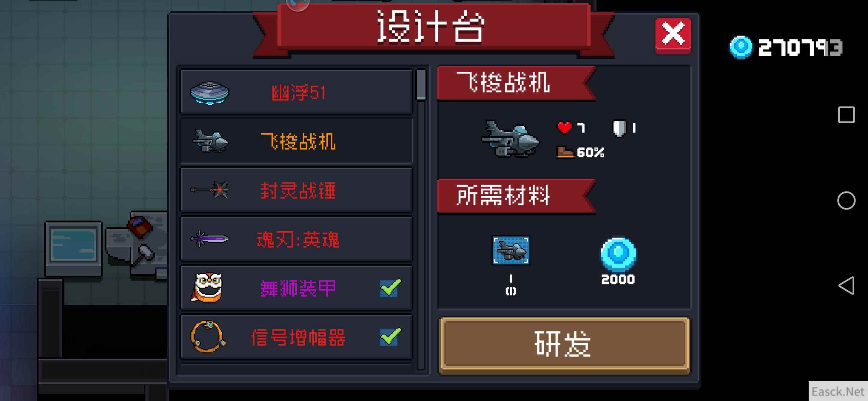
Task: Click the 研发 research button
Action: point(565,345)
